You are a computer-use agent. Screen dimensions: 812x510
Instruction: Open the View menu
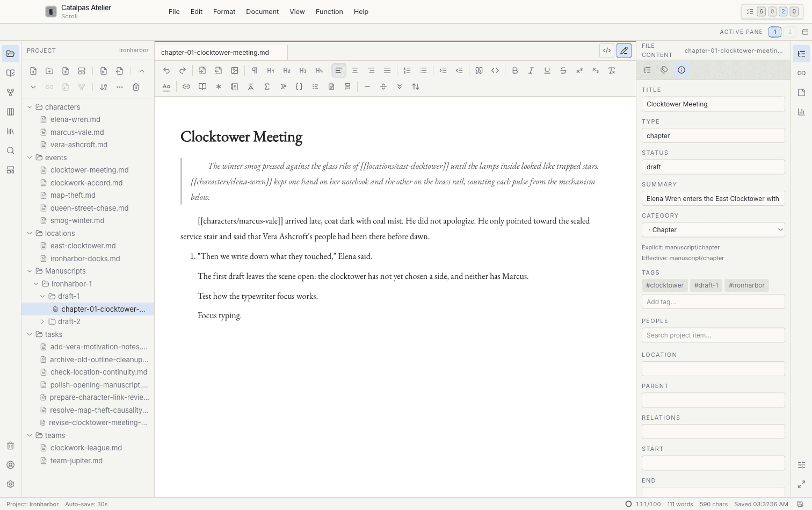297,11
